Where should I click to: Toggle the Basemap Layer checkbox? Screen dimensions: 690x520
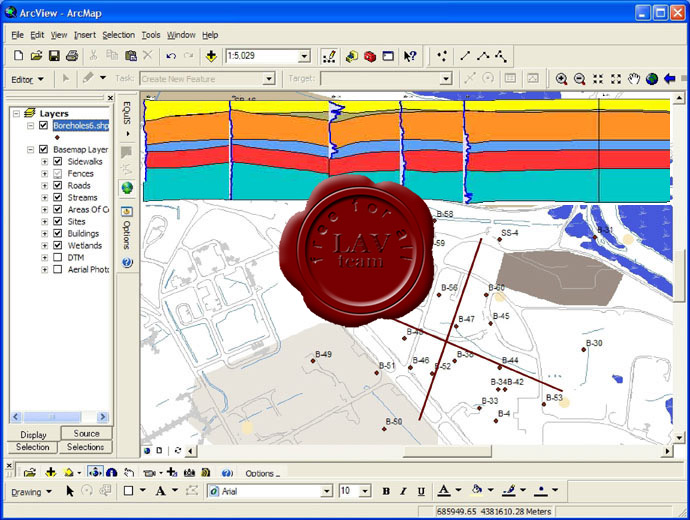[43, 150]
